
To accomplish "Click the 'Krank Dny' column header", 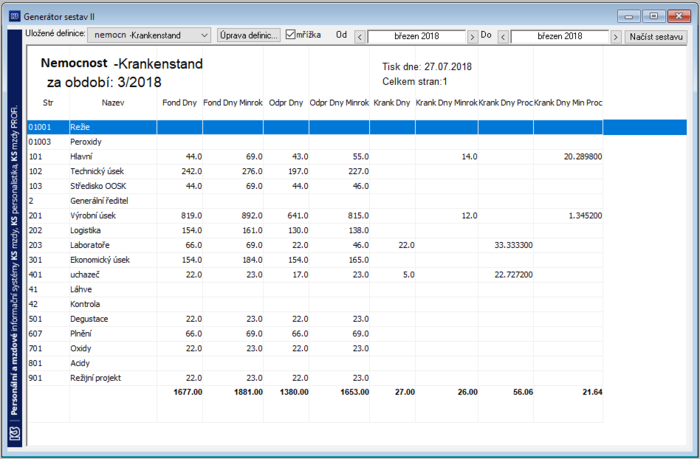I will point(392,103).
